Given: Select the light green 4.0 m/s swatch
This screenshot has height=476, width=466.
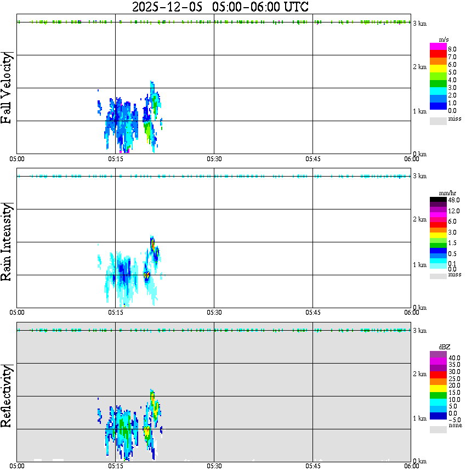Looking at the screenshot, I should (x=438, y=77).
